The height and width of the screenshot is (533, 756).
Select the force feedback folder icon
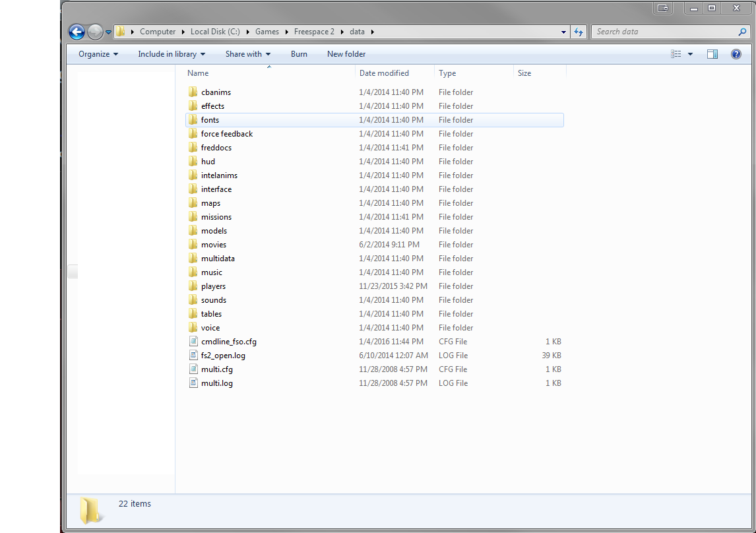coord(193,133)
